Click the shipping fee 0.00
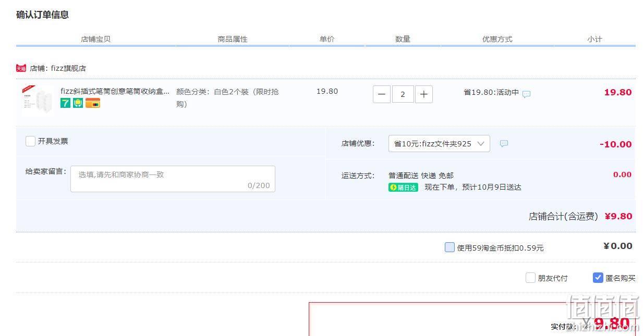644x336 pixels. 622,175
